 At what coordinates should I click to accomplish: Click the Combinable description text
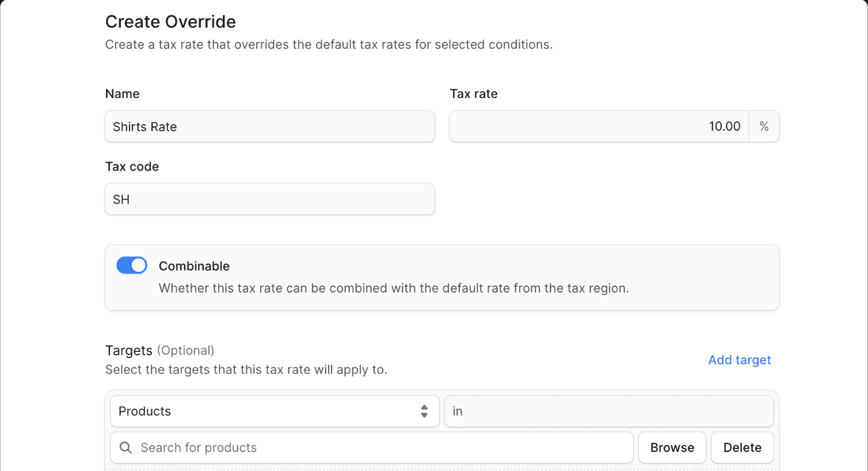click(394, 288)
